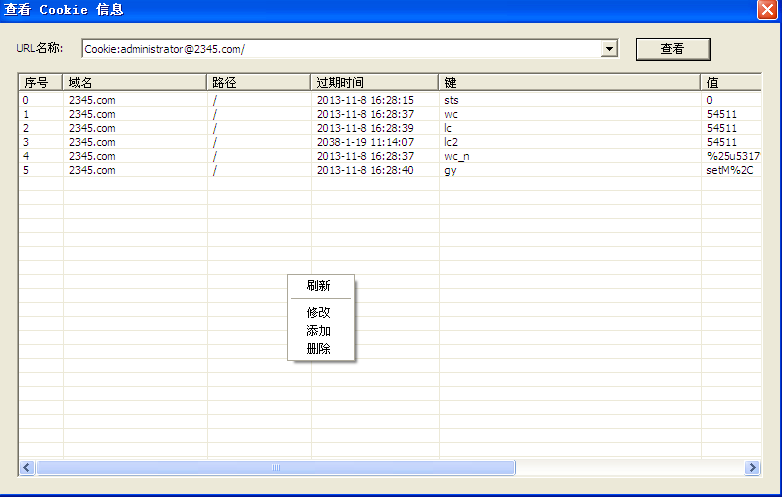Click the value cell 'setM%2C'
Image resolution: width=782 pixels, height=497 pixels.
730,170
